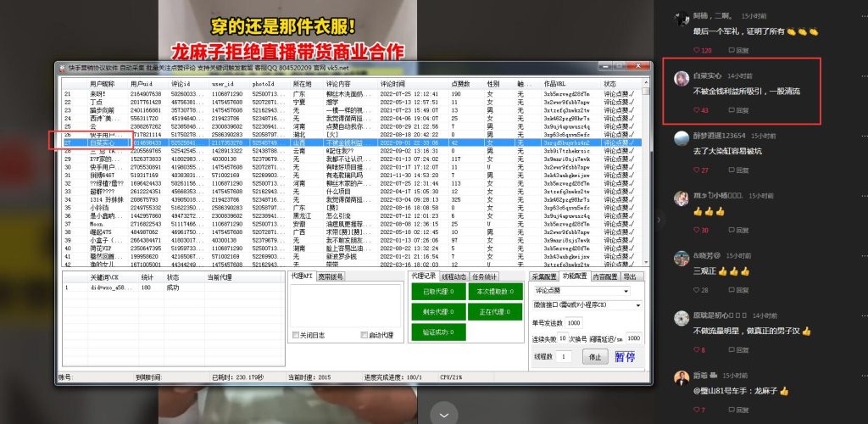Open the 评论点赞 function dropdown
This screenshot has height=424, width=868.
point(581,291)
